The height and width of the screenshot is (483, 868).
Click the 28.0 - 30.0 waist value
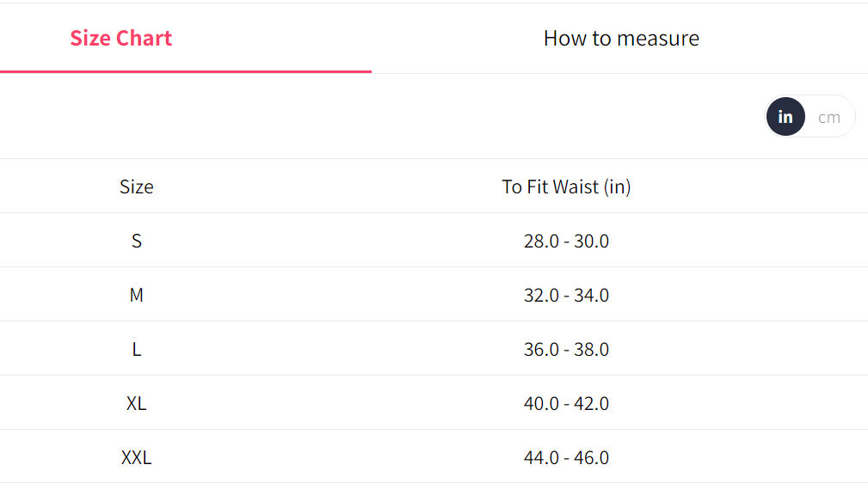(x=566, y=241)
